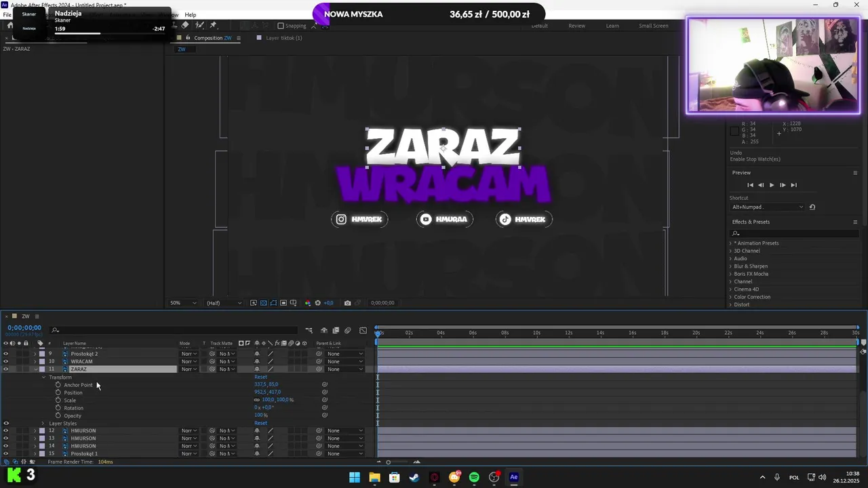Click the Scale constrain proportions link icon
The height and width of the screenshot is (488, 868).
(x=257, y=400)
